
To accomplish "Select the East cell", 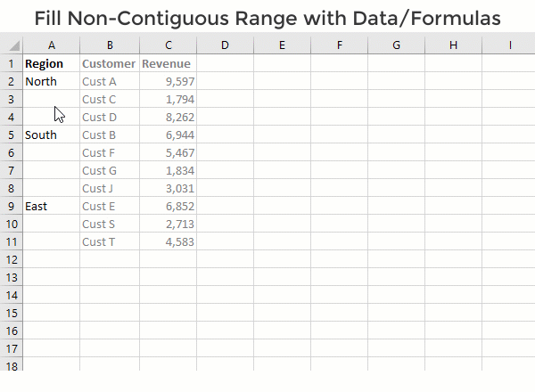I will click(51, 206).
